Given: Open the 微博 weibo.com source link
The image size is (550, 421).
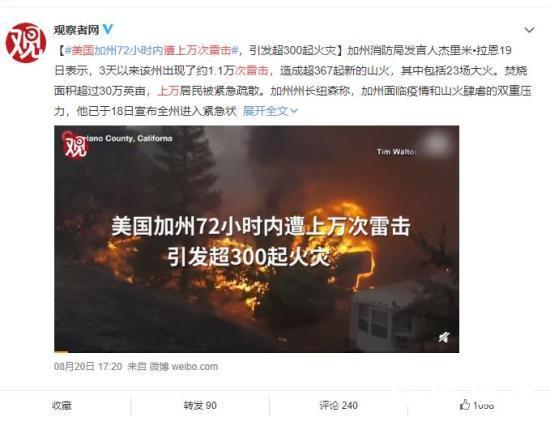Looking at the screenshot, I should [x=184, y=367].
